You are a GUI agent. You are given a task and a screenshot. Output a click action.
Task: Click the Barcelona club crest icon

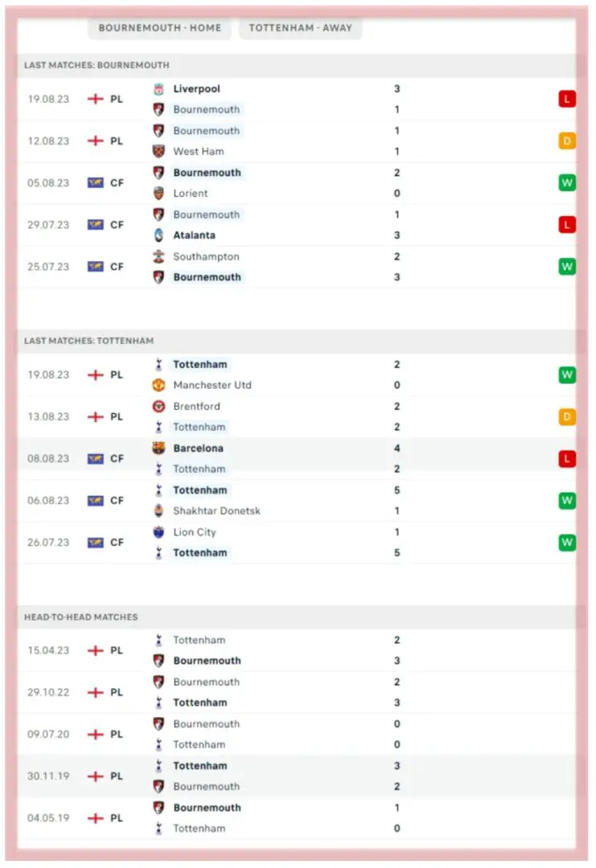158,448
